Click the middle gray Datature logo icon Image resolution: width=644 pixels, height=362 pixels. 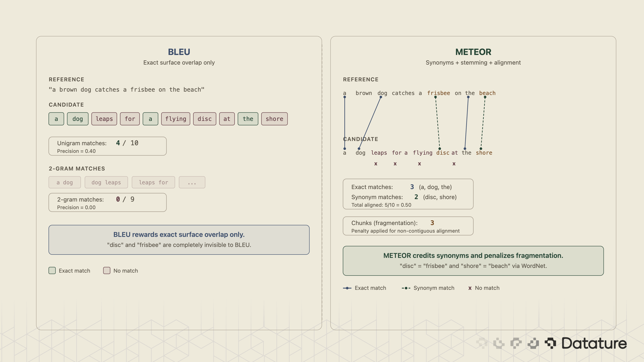(x=516, y=343)
